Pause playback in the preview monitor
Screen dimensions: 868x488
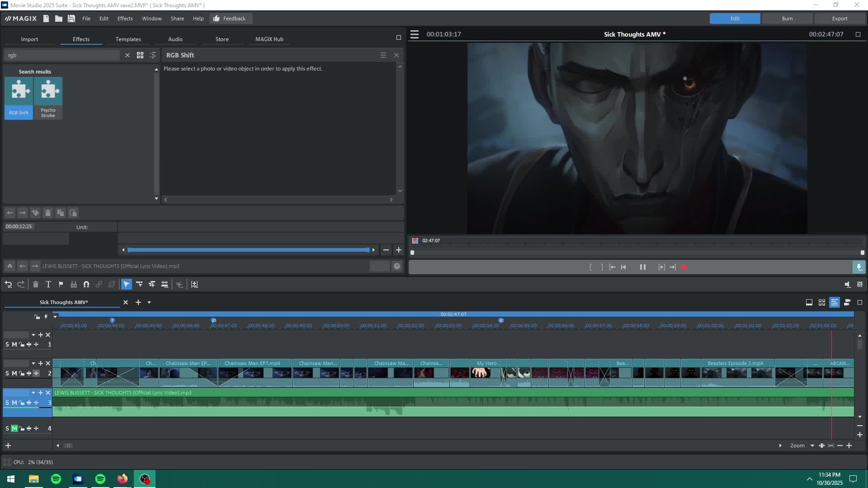643,267
